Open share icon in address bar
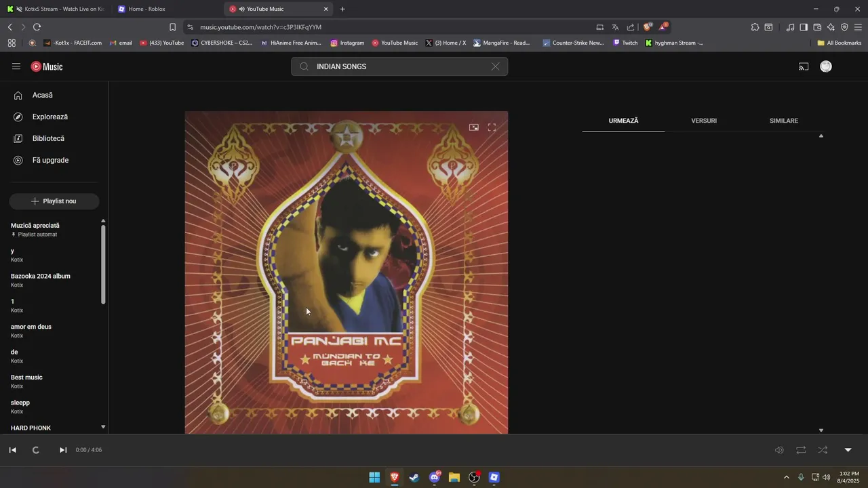This screenshot has height=488, width=868. (631, 27)
